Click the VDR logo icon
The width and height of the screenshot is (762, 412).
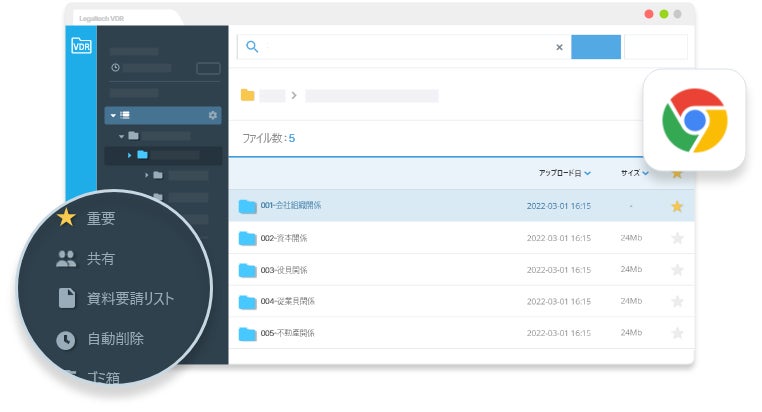tap(81, 45)
